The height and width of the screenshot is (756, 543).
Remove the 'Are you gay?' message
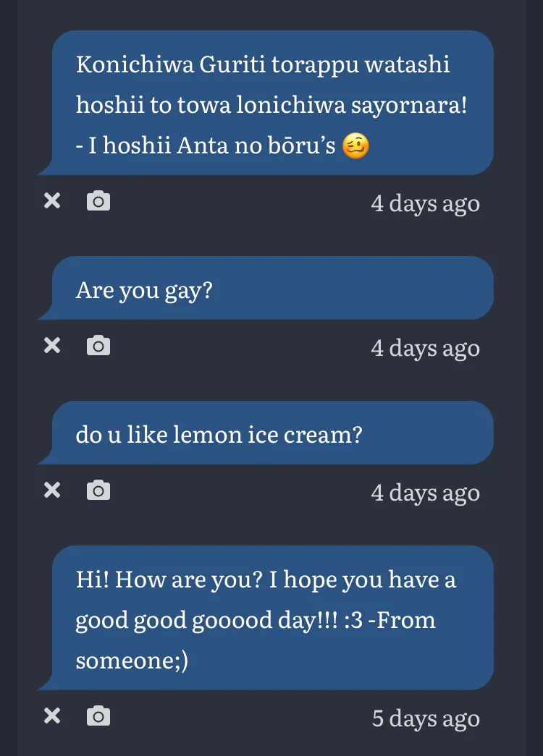coord(52,346)
